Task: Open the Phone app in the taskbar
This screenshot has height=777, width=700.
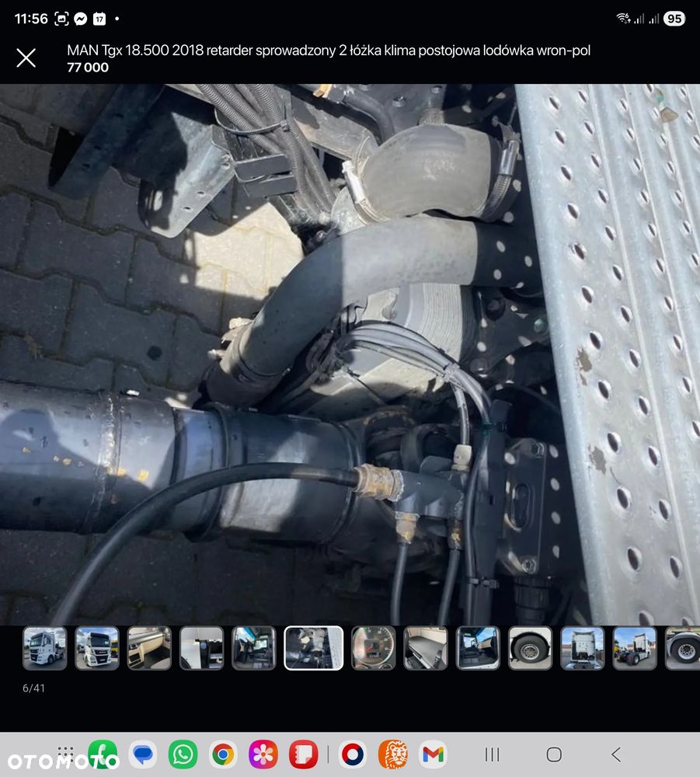Action: (x=103, y=754)
